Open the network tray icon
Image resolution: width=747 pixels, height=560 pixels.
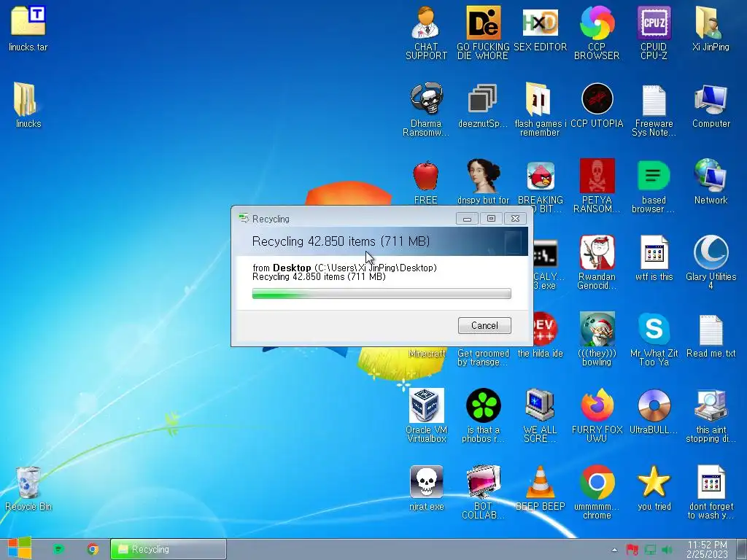pyautogui.click(x=650, y=550)
